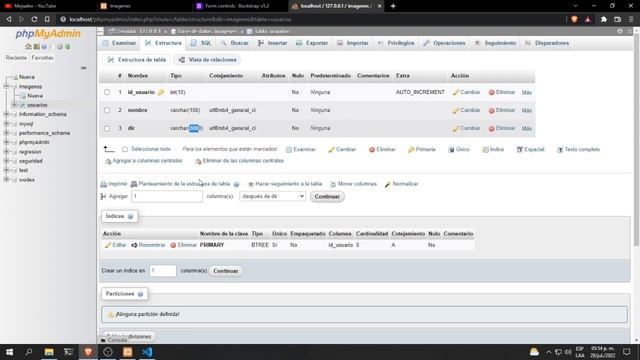Click red Eliminar icon for dir row
Image resolution: width=640 pixels, height=360 pixels.
point(491,128)
